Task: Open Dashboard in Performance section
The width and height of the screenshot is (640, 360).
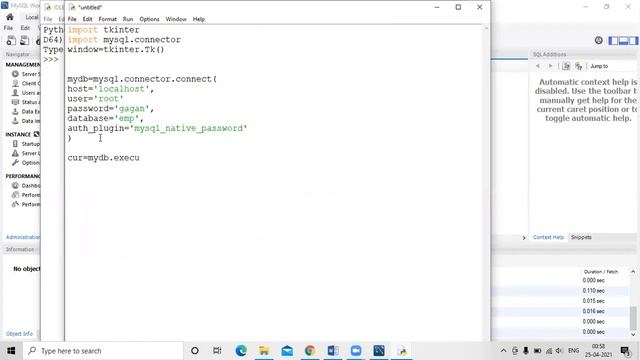Action: tap(26, 185)
